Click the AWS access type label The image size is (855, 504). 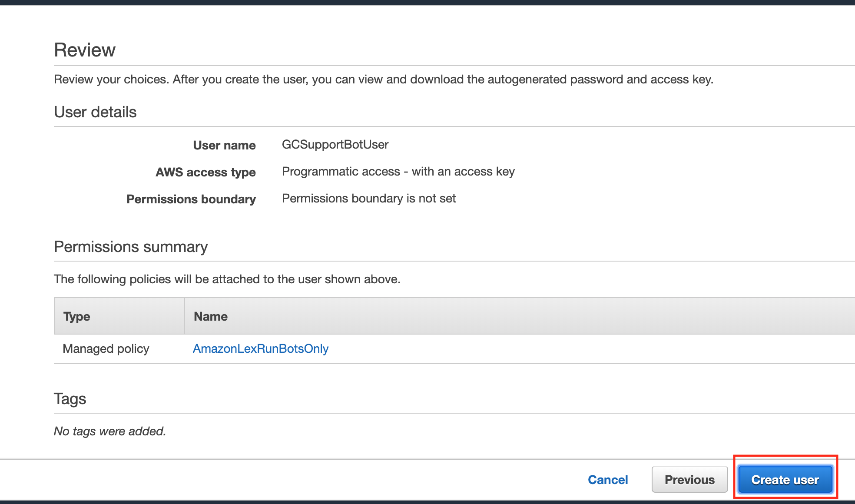pyautogui.click(x=205, y=172)
